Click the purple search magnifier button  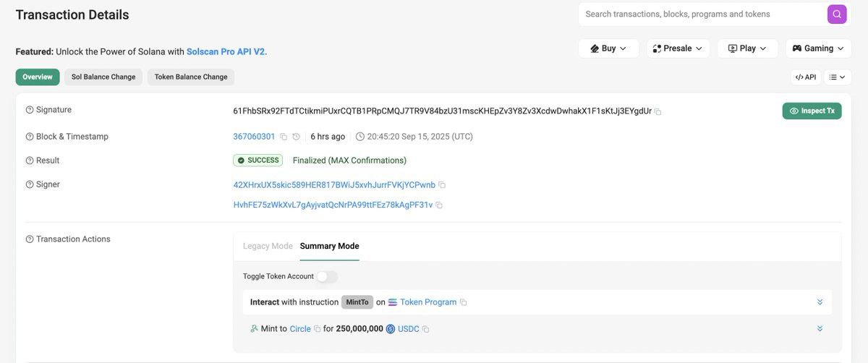click(x=837, y=14)
